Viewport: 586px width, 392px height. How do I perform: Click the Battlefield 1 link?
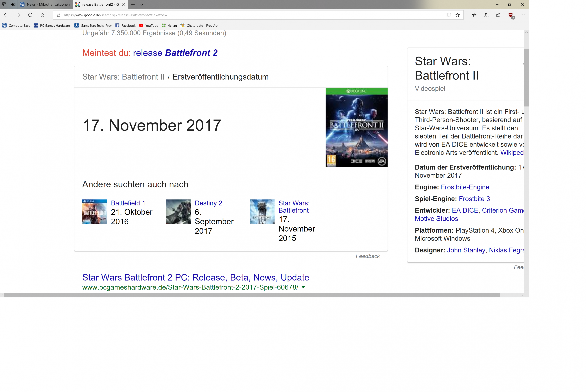pyautogui.click(x=128, y=203)
